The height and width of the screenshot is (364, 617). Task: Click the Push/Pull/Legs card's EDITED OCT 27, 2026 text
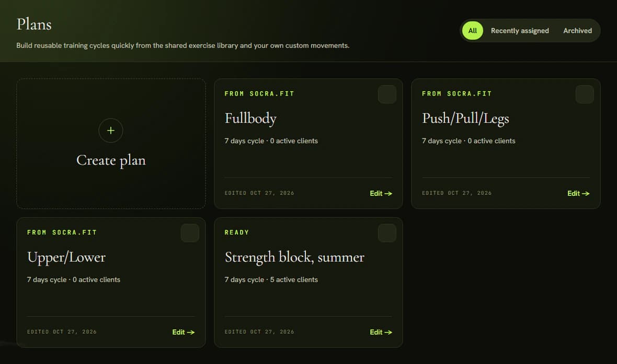pyautogui.click(x=457, y=193)
